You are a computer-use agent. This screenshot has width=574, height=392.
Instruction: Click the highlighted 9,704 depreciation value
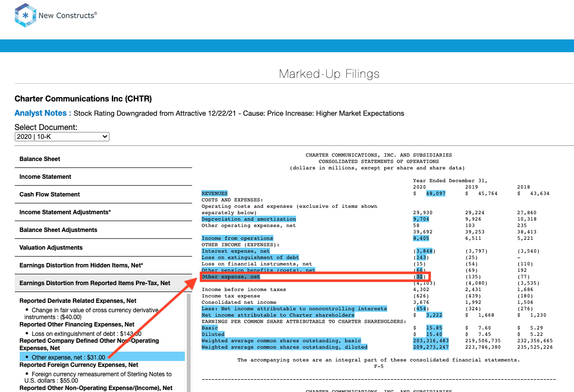point(421,219)
